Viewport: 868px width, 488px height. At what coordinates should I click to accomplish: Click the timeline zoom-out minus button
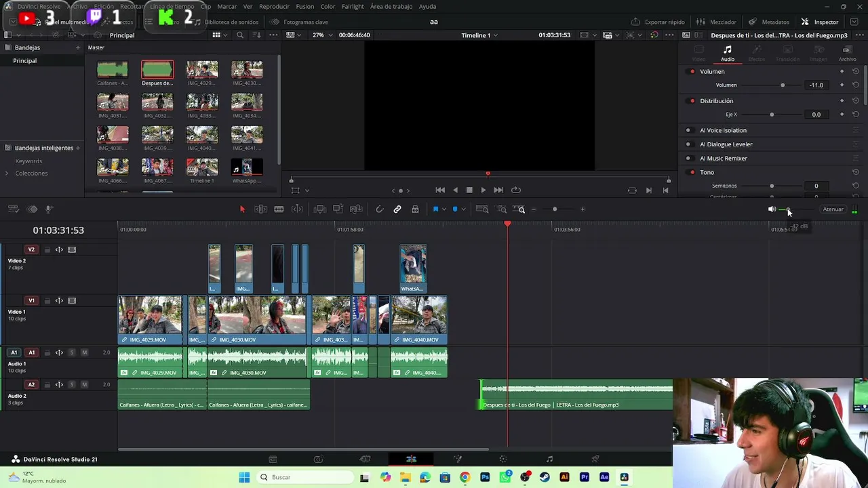pos(534,209)
